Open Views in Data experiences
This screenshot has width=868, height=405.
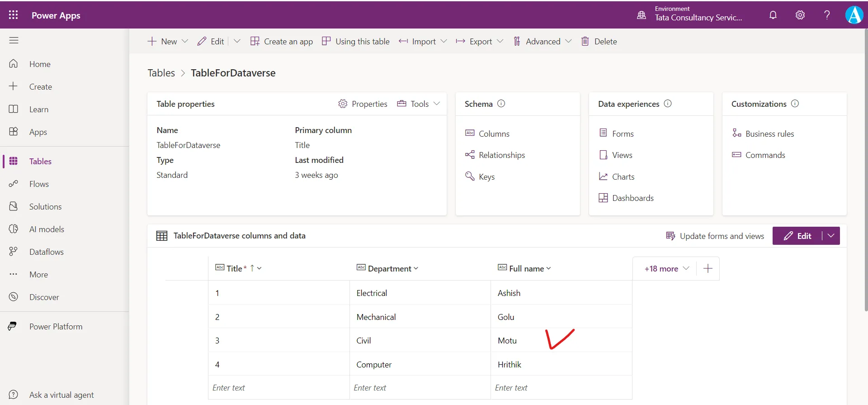pyautogui.click(x=616, y=155)
